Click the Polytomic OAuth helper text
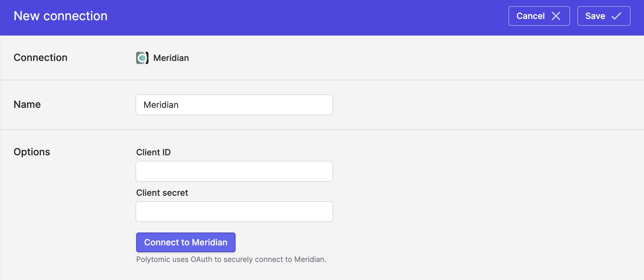 coord(231,259)
